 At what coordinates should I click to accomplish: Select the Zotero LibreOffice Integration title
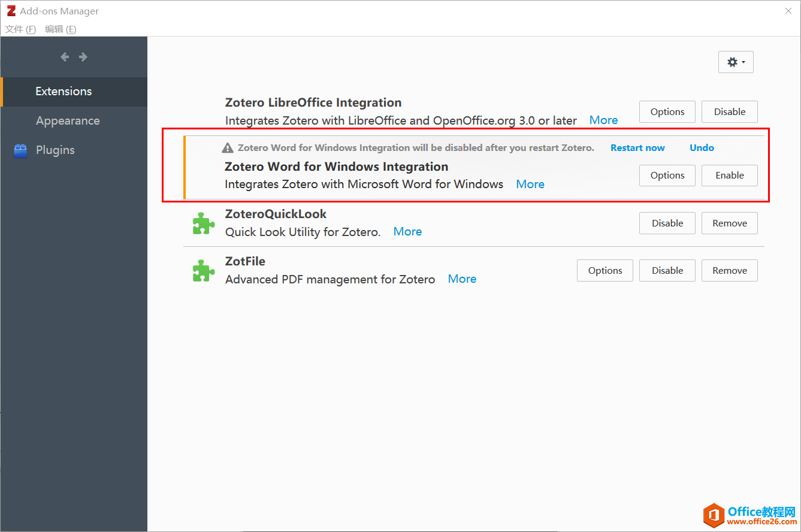coord(313,102)
